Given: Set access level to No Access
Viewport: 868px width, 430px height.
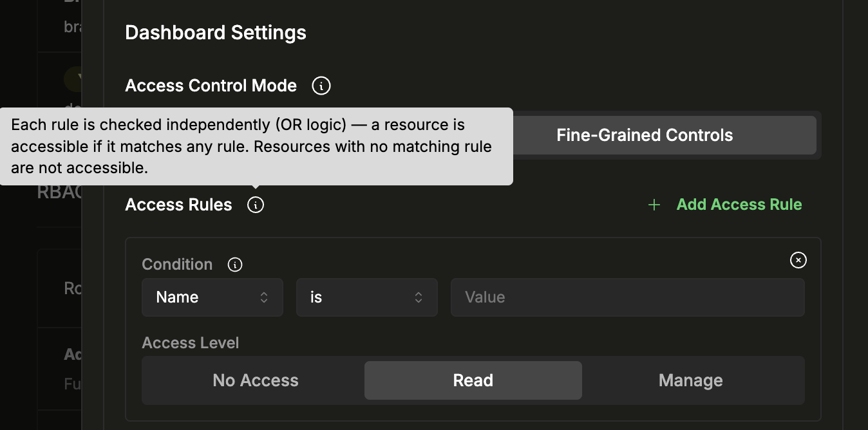Looking at the screenshot, I should (x=256, y=380).
